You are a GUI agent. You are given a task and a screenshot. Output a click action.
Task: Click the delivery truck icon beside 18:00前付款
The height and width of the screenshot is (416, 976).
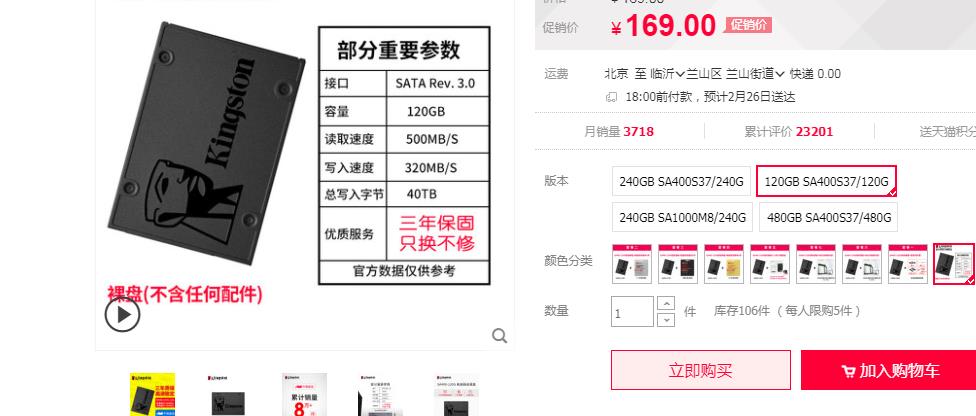pyautogui.click(x=612, y=97)
